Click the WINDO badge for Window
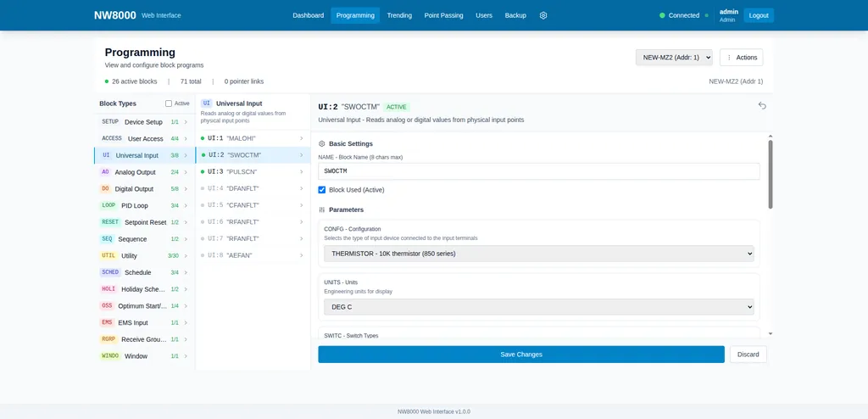The height and width of the screenshot is (419, 868). point(110,356)
